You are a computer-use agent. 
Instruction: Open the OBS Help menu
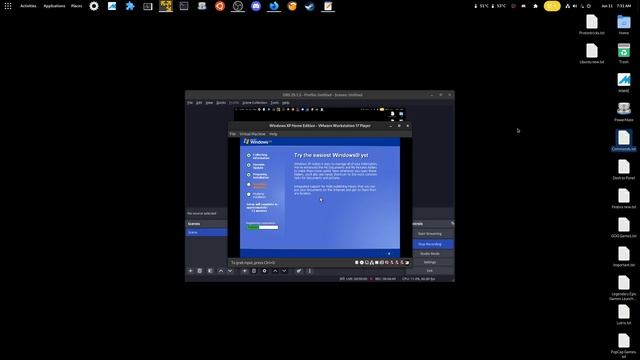point(286,103)
